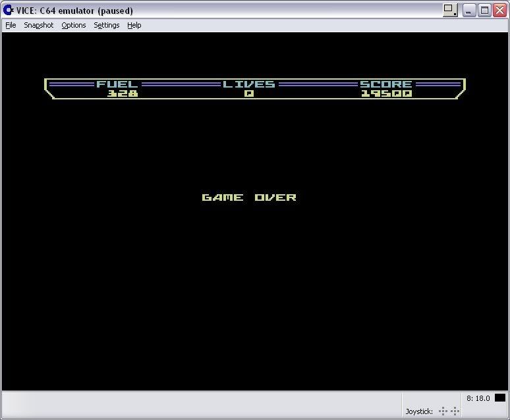The image size is (510, 420).
Task: Close the VICE emulator window
Action: coord(499,10)
